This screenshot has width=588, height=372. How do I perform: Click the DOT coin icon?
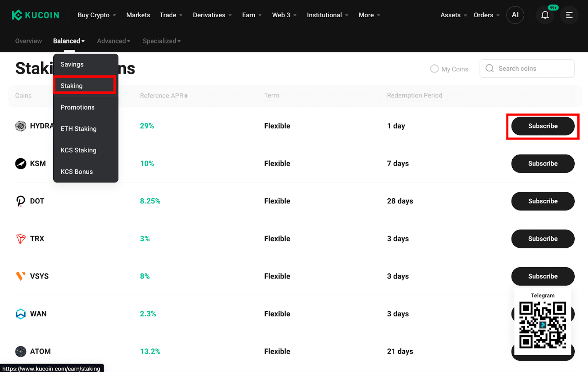coord(21,201)
